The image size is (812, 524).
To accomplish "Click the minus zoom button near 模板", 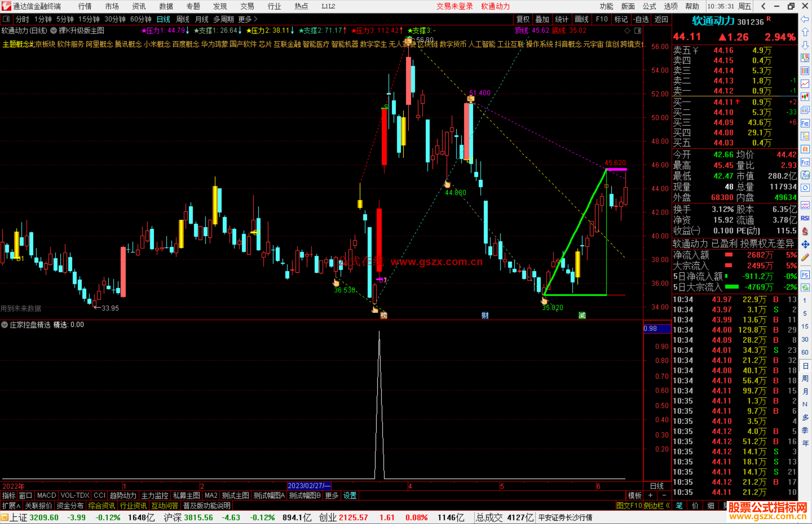I will pyautogui.click(x=664, y=496).
